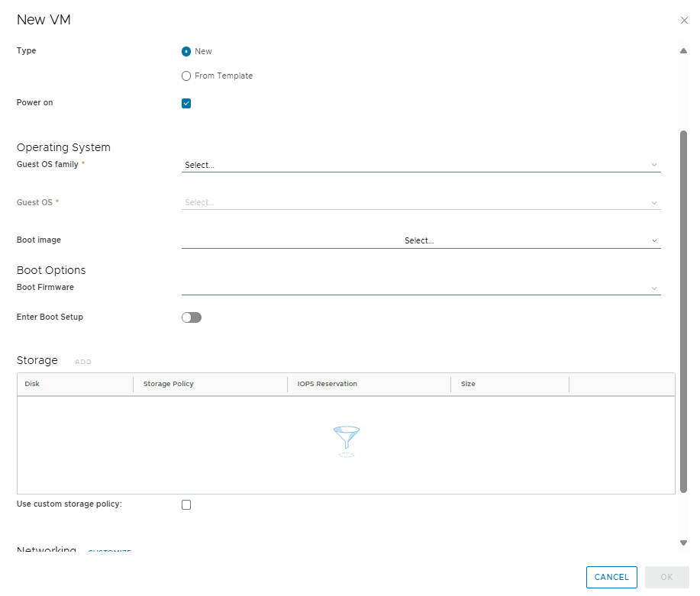Click the Cancel button
Image resolution: width=700 pixels, height=596 pixels.
coord(611,577)
